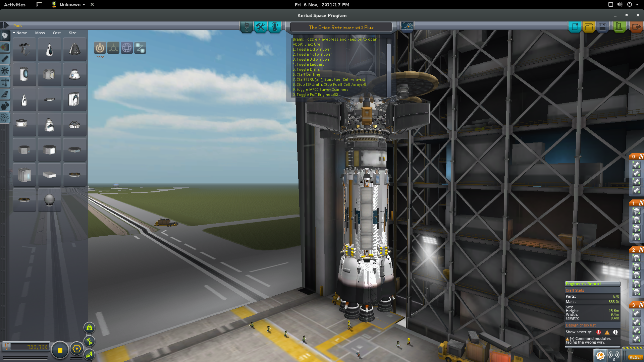
Task: Expand stage 3 group header
Action: [636, 305]
